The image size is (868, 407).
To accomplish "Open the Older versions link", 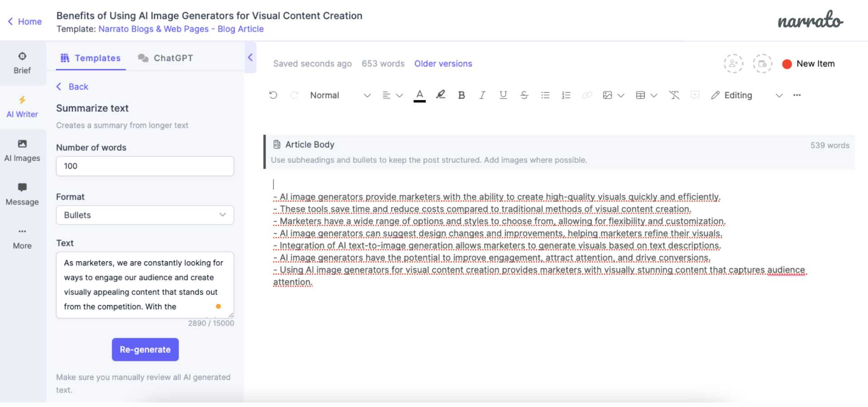I will (x=443, y=64).
